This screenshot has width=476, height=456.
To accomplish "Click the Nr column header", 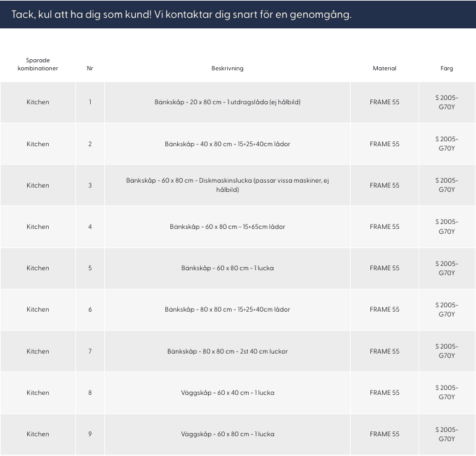I will (90, 68).
